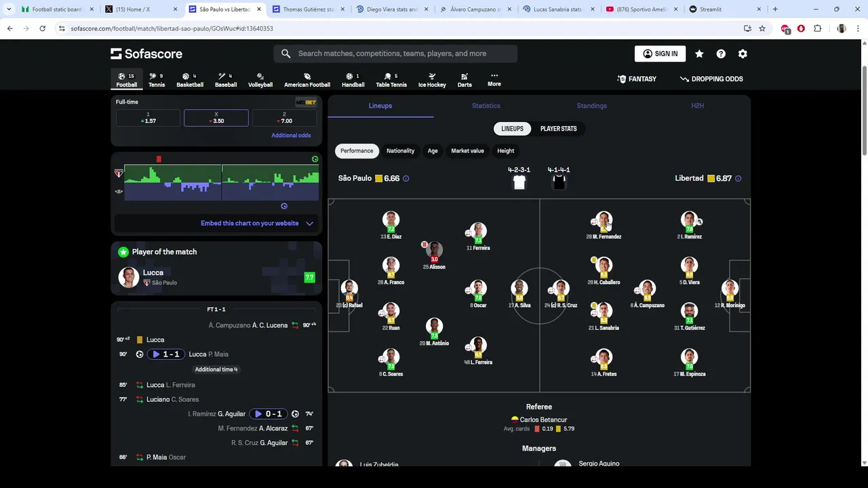Screen dimensions: 868x488
Task: Click the search matches input field
Action: pyautogui.click(x=395, y=54)
